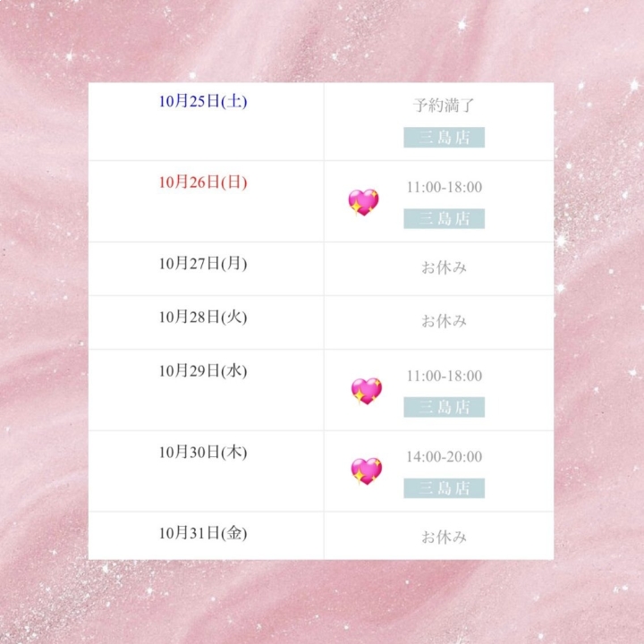The width and height of the screenshot is (644, 644).
Task: Click the sparkling heart icon for 10月30日
Action: 366,471
